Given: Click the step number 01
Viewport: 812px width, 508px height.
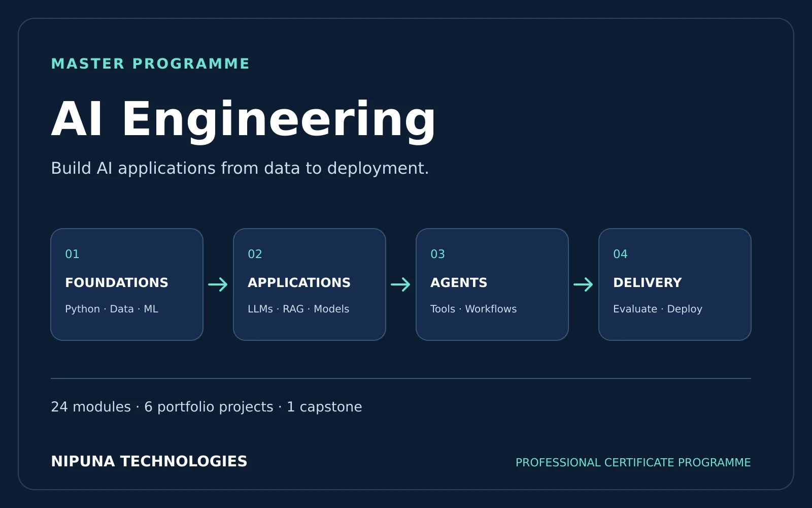Looking at the screenshot, I should (72, 254).
